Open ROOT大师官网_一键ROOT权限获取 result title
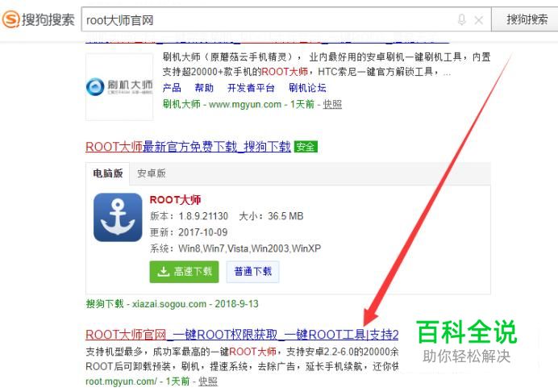This screenshot has width=558, height=392. pos(242,335)
